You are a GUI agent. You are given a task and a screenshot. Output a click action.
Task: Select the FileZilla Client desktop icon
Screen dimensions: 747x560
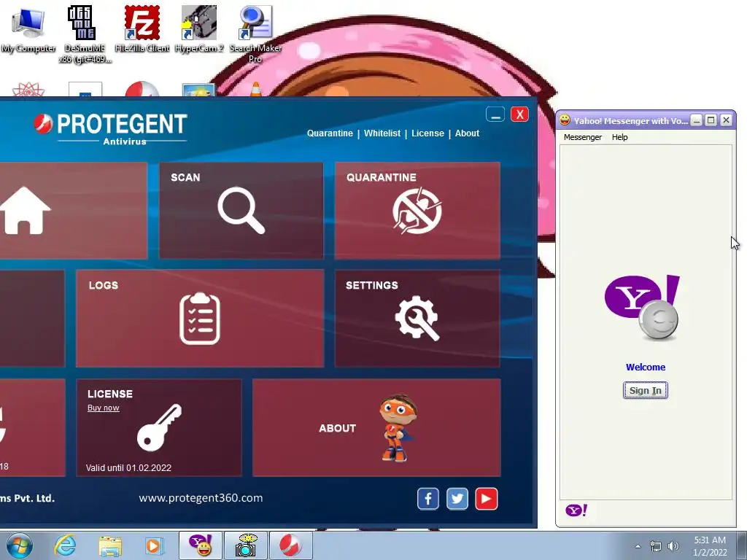tap(142, 29)
